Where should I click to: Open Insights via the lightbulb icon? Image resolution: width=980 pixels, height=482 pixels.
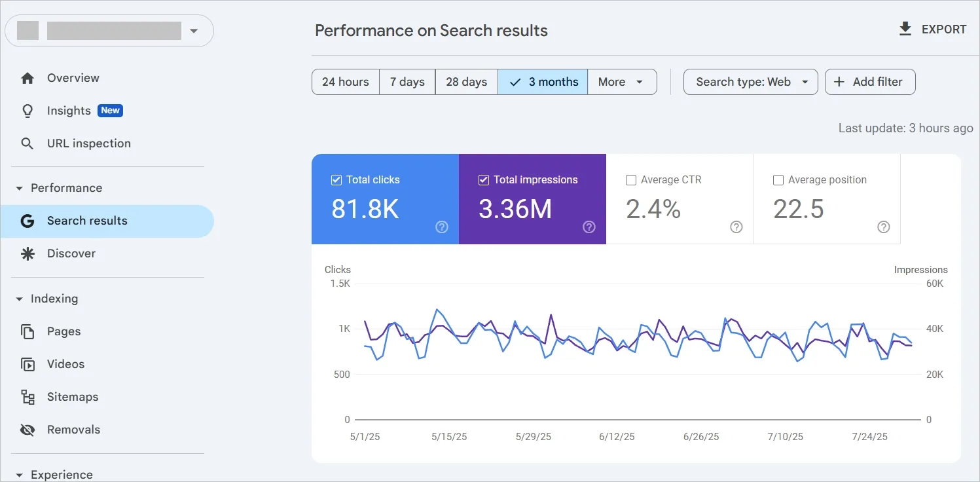pyautogui.click(x=27, y=111)
